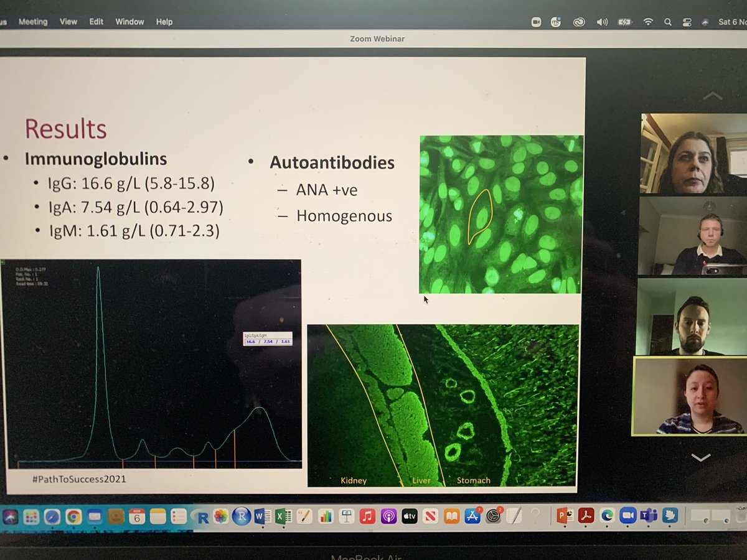Open App Store from the Dock

tap(472, 516)
